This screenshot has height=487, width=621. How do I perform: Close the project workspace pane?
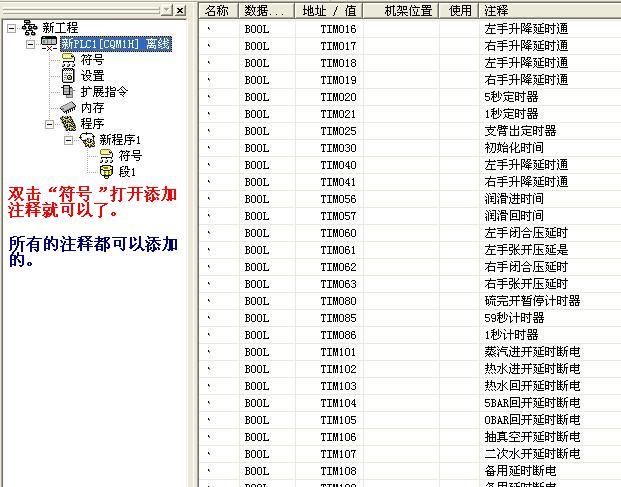pyautogui.click(x=179, y=10)
